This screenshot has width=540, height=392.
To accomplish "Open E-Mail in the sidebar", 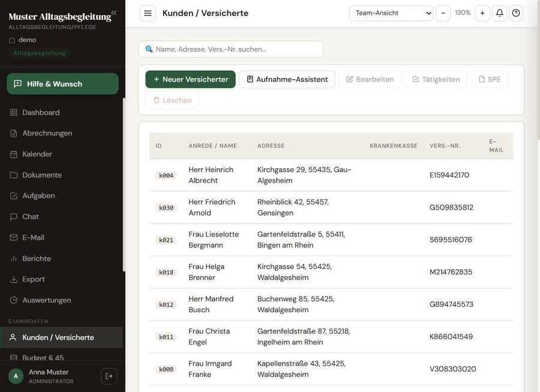I will (x=61, y=238).
